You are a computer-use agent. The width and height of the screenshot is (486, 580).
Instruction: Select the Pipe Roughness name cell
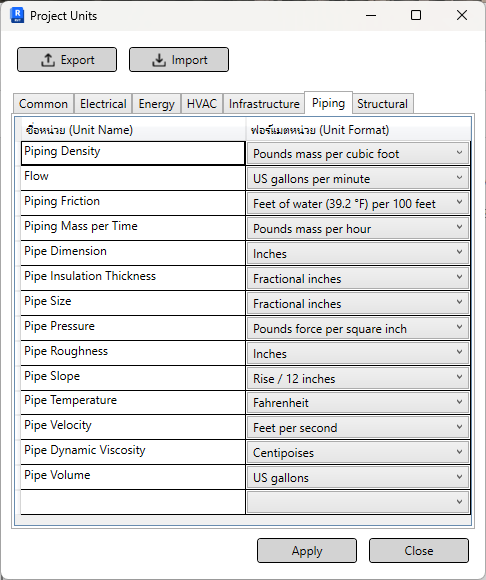tap(133, 353)
